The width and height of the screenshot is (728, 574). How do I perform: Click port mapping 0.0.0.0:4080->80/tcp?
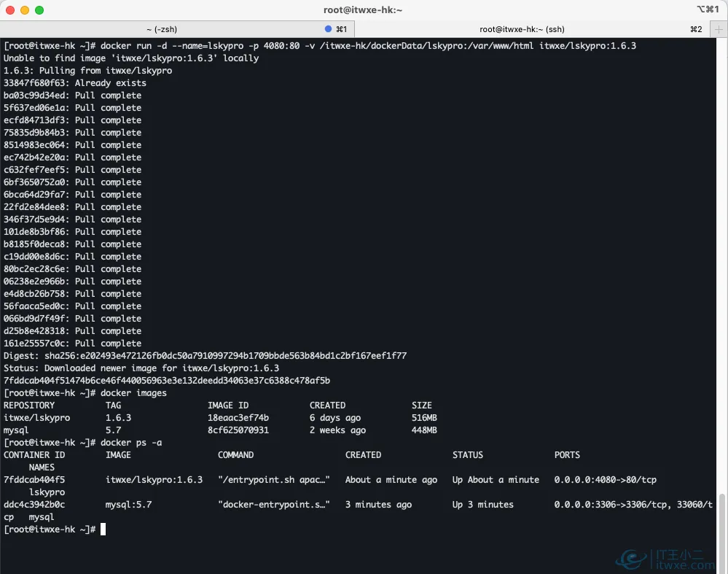point(605,480)
